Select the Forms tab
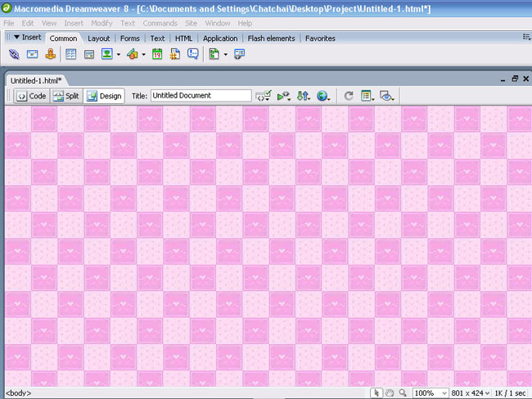This screenshot has height=399, width=532. (130, 39)
